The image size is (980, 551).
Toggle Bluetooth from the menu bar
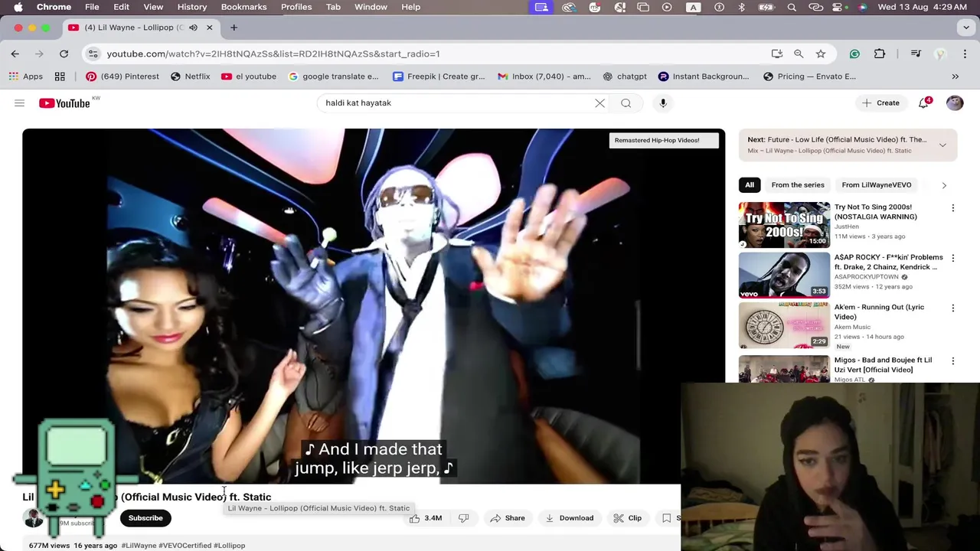click(741, 7)
